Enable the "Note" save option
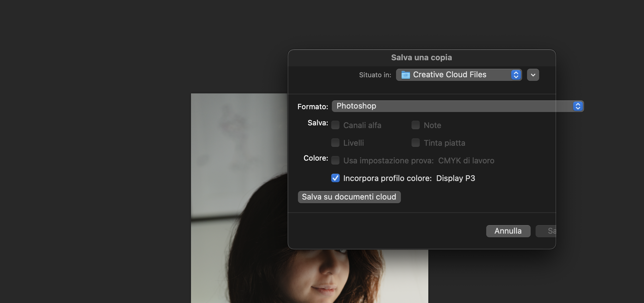This screenshot has width=644, height=303. point(416,125)
